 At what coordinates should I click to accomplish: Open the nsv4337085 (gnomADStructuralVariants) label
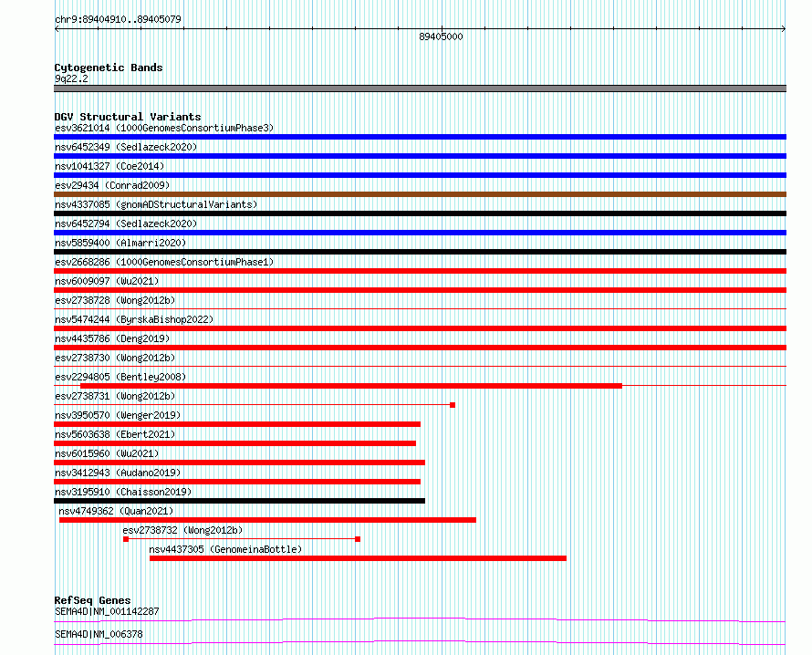pos(156,204)
